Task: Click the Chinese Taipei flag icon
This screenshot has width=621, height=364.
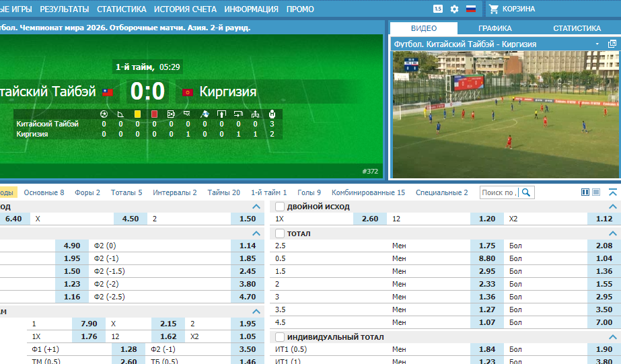Action: [108, 92]
